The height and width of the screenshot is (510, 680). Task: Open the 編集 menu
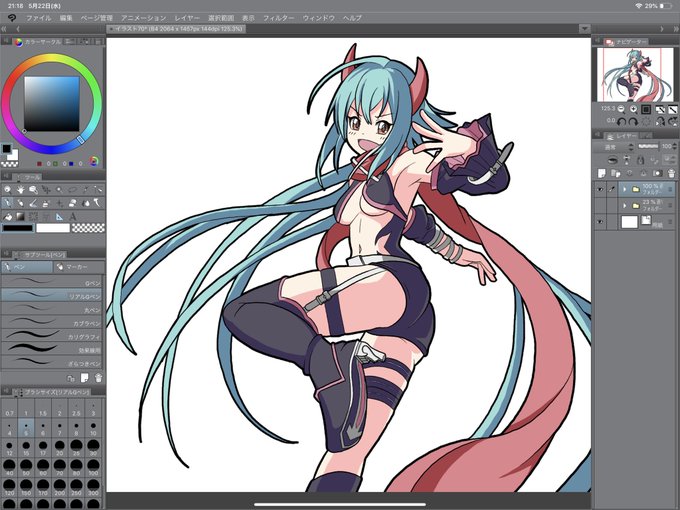pos(66,18)
